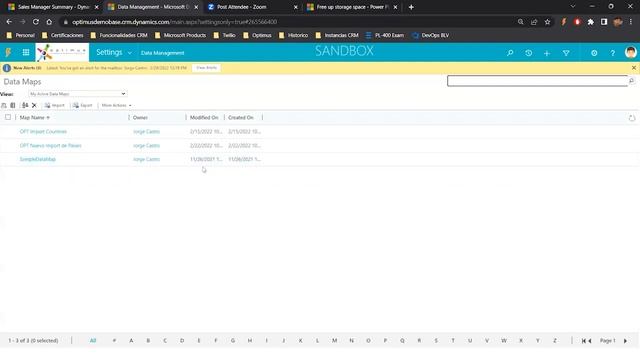Switch to Free up storage space tab
The image size is (640, 360).
tap(352, 7)
